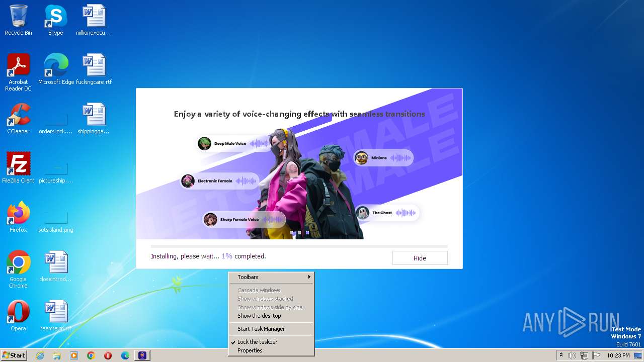The image size is (644, 362).
Task: Hide the installer window
Action: click(x=420, y=258)
